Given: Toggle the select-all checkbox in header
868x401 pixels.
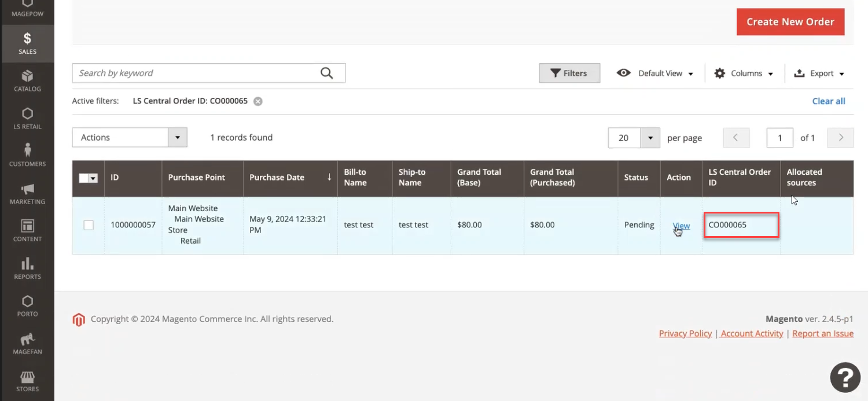Looking at the screenshot, I should (x=84, y=178).
